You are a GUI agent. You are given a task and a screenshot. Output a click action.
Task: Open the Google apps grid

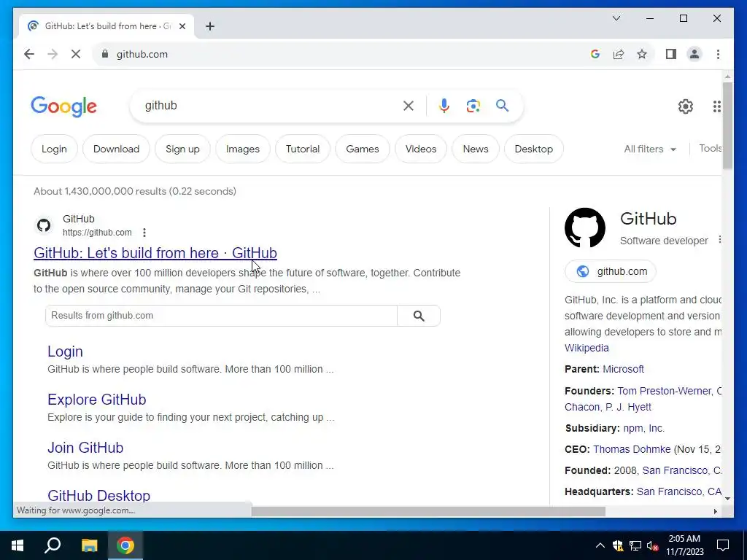(716, 106)
